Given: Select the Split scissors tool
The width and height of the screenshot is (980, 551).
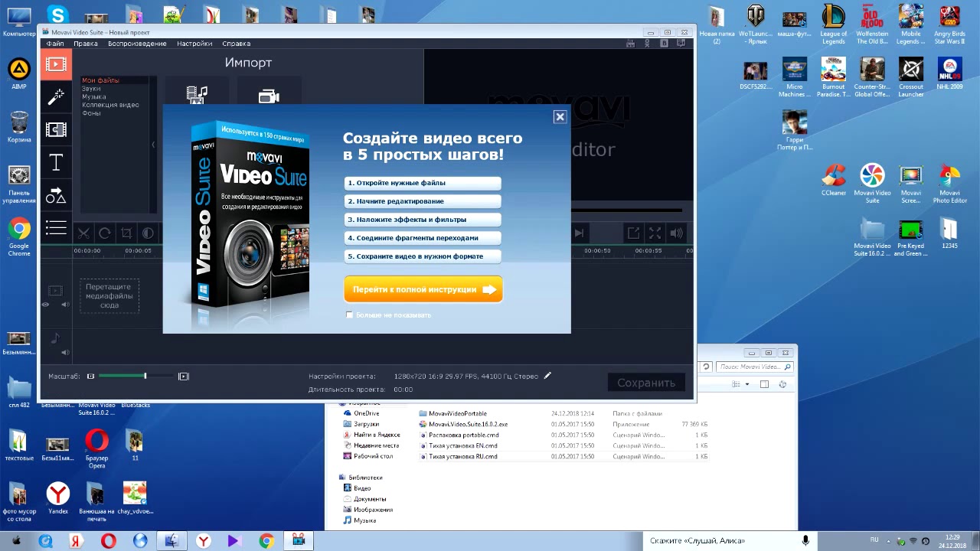Looking at the screenshot, I should tap(84, 233).
